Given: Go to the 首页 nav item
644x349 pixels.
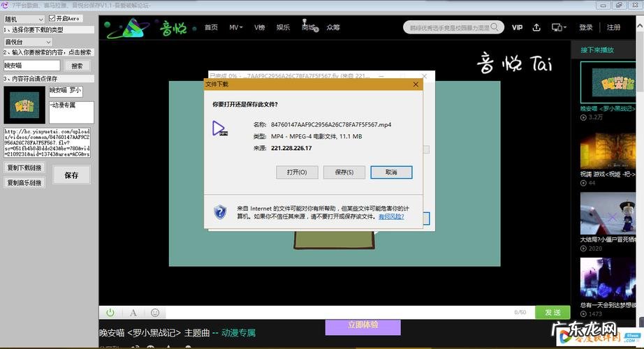Looking at the screenshot, I should 211,28.
